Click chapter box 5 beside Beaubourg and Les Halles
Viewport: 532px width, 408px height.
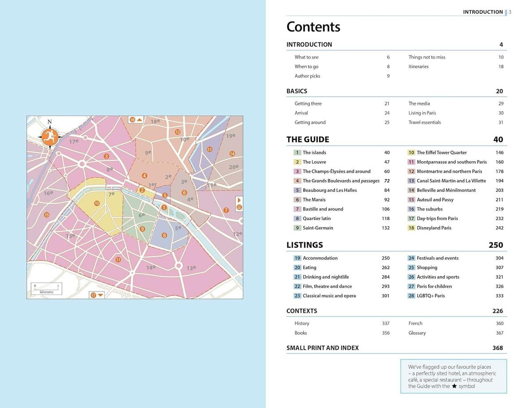297,190
